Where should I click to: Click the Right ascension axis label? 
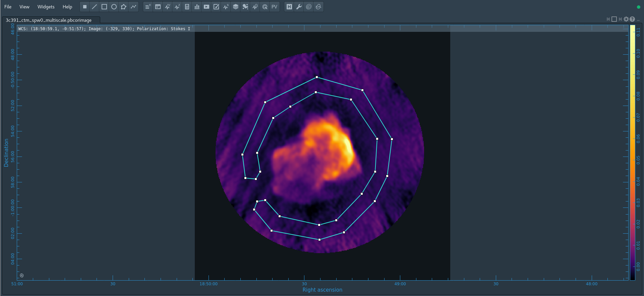click(x=322, y=290)
